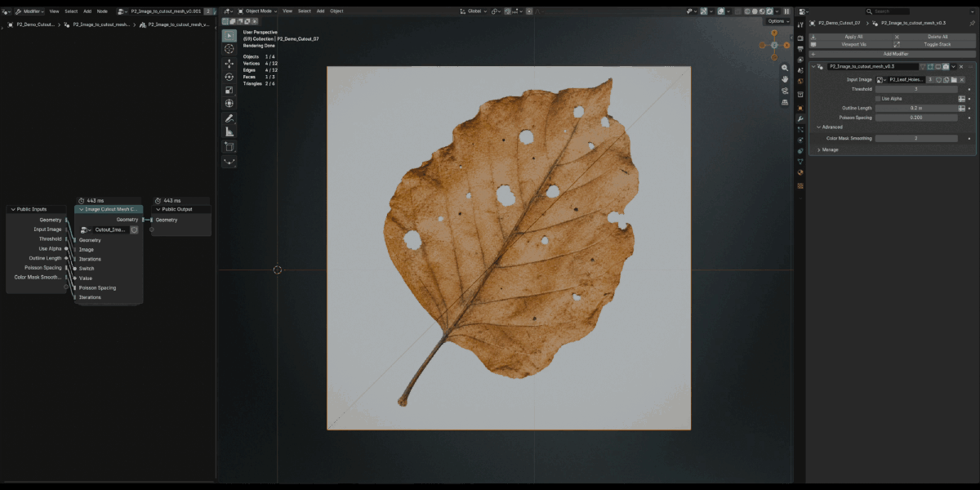
Task: Toggle modifier on cage triangle icon
Action: pos(922,66)
